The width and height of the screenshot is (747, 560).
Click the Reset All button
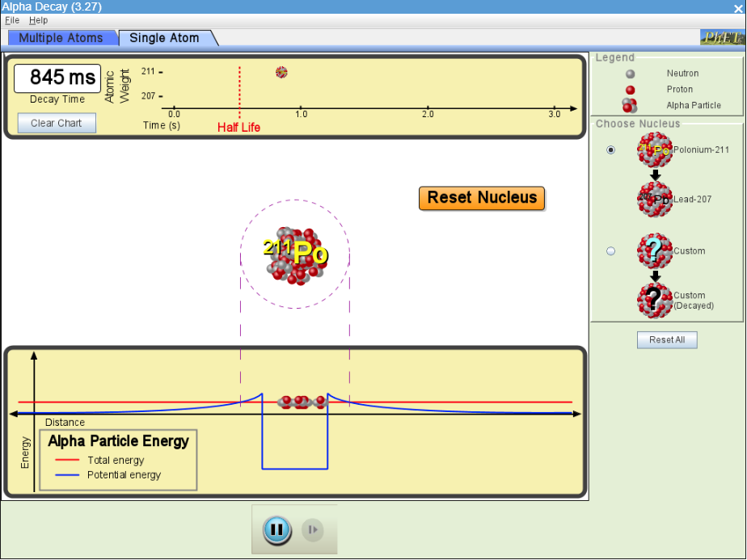pos(667,340)
